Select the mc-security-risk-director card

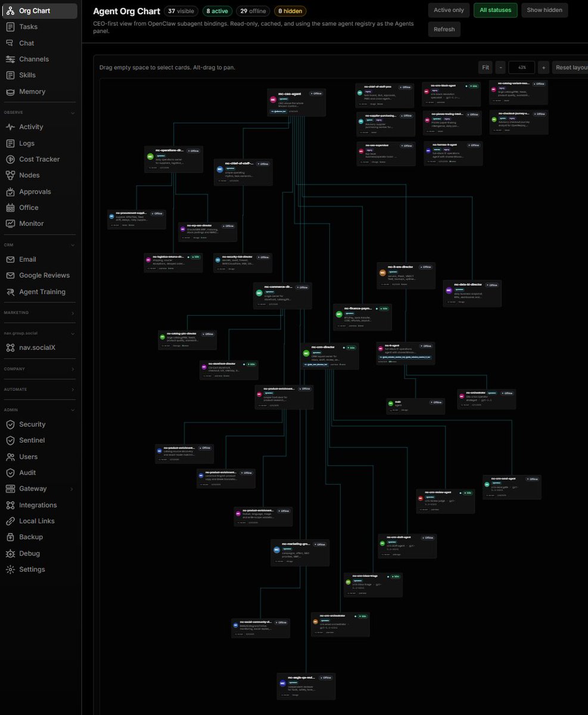coord(243,263)
